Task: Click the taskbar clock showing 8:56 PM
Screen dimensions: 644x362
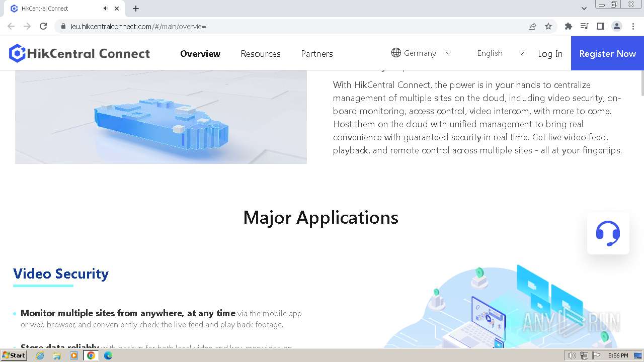Action: point(618,355)
